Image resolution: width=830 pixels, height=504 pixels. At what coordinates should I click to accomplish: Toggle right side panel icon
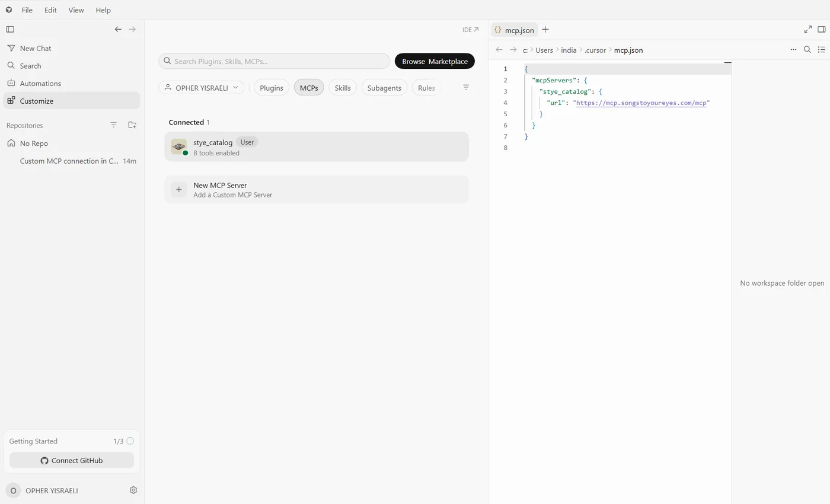click(822, 29)
